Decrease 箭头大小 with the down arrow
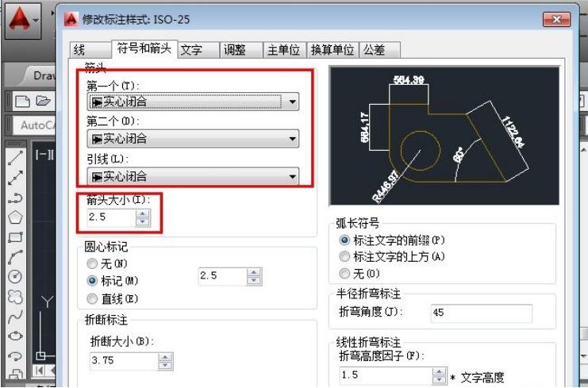Image resolution: width=588 pixels, height=388 pixels. (143, 222)
